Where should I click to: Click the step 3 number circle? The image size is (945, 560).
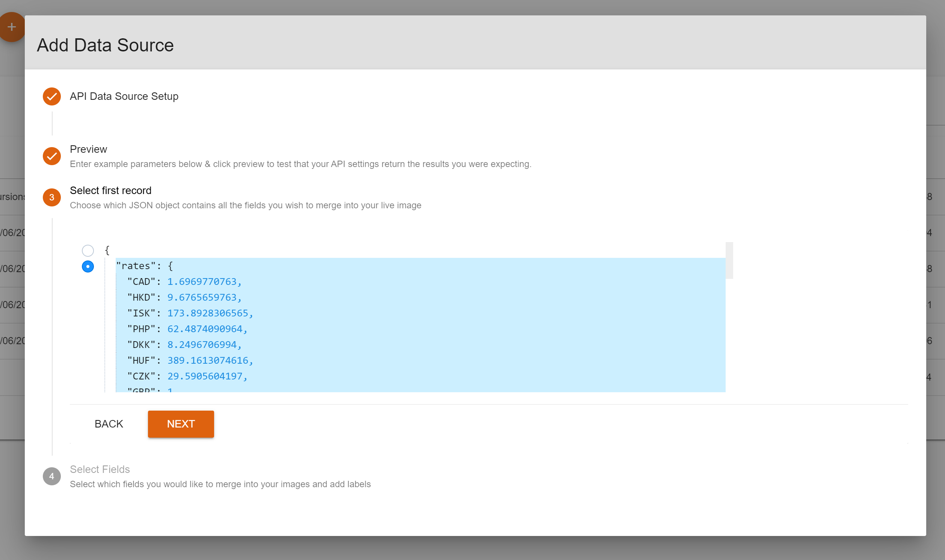click(x=52, y=197)
